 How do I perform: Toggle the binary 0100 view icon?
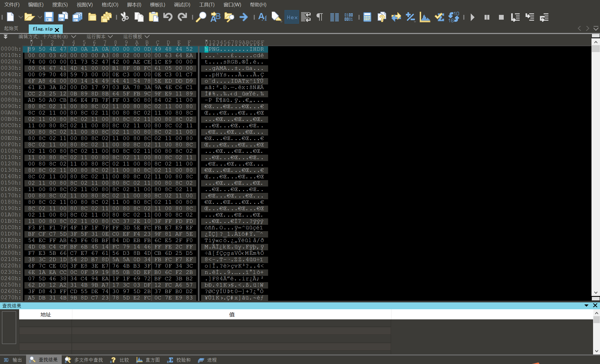click(348, 17)
